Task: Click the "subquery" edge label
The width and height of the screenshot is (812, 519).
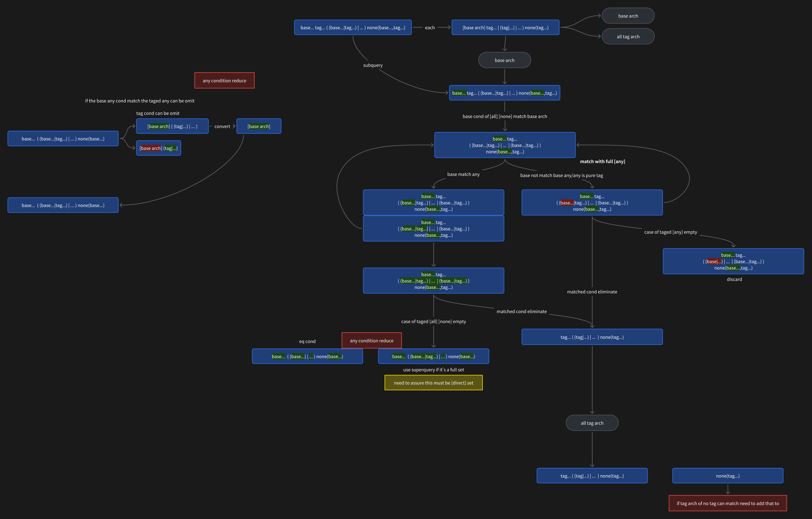Action: coord(373,65)
